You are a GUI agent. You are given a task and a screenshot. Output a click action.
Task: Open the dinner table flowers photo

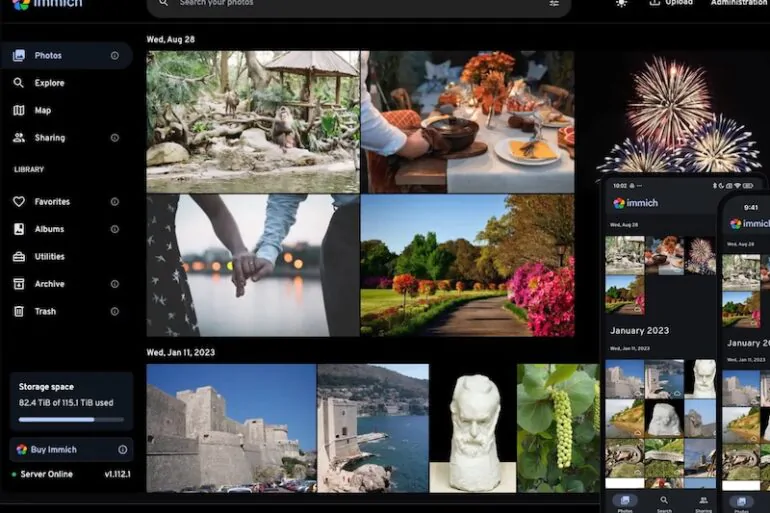468,122
